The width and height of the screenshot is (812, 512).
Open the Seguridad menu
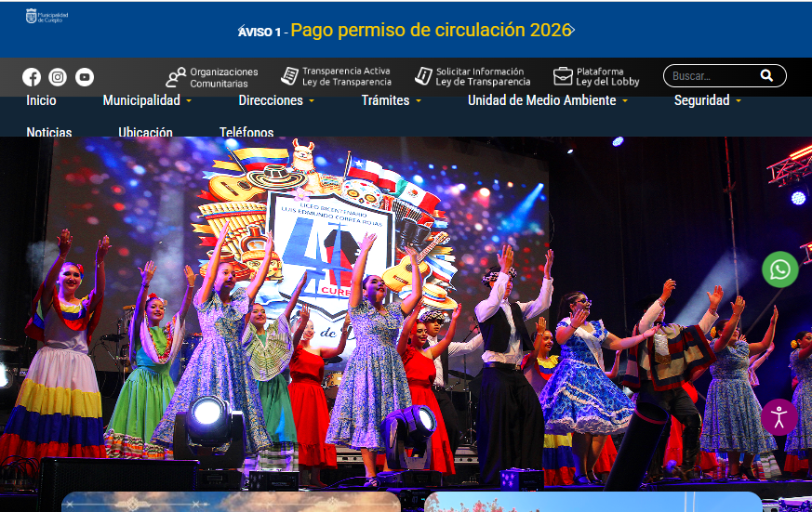pyautogui.click(x=701, y=100)
